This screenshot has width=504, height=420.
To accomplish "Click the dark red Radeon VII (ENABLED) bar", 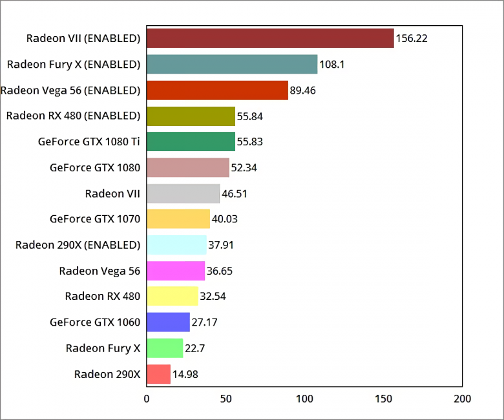I will (x=270, y=38).
